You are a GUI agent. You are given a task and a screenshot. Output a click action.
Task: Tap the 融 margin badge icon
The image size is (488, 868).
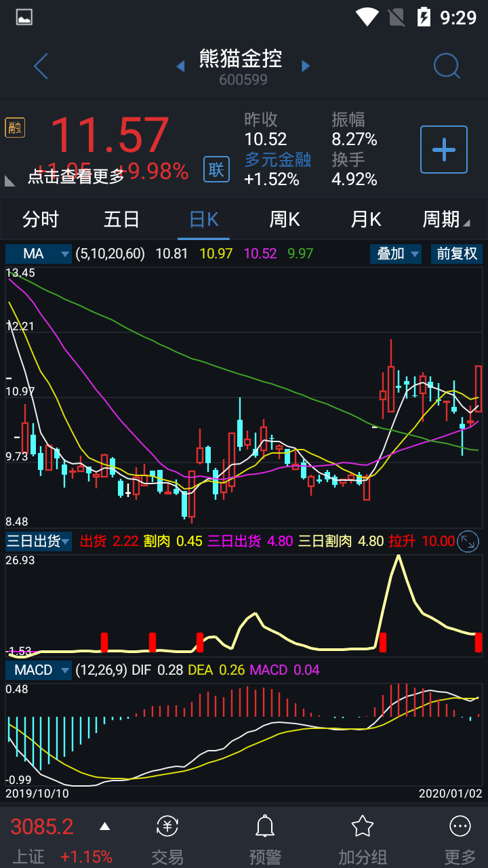pyautogui.click(x=15, y=127)
